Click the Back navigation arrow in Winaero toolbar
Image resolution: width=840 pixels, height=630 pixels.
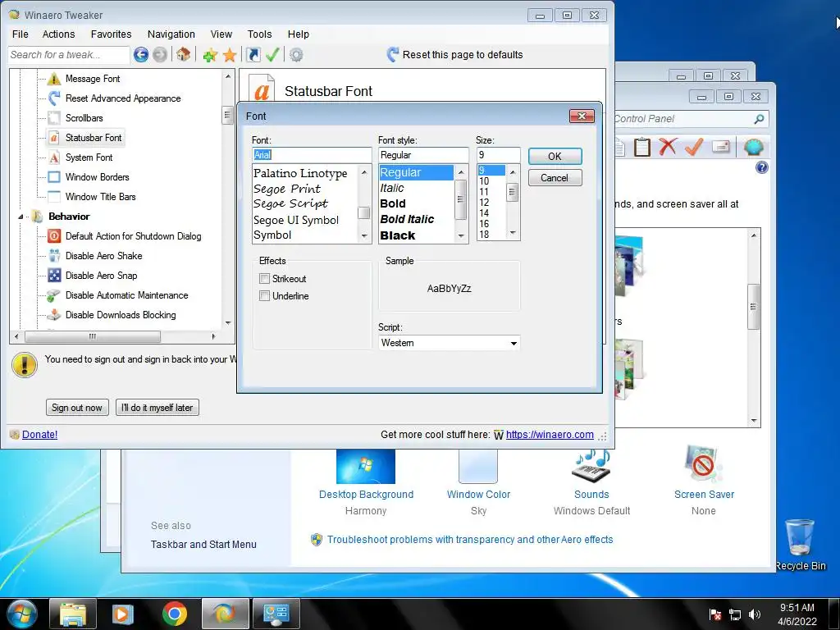coord(141,55)
